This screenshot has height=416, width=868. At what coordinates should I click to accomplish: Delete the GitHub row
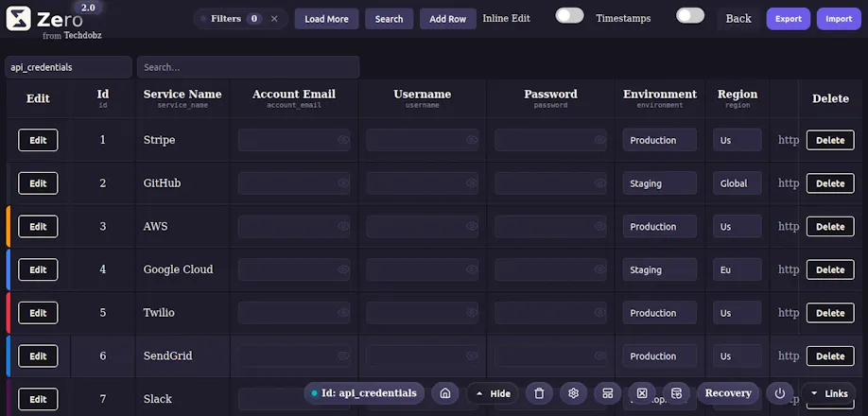click(830, 183)
